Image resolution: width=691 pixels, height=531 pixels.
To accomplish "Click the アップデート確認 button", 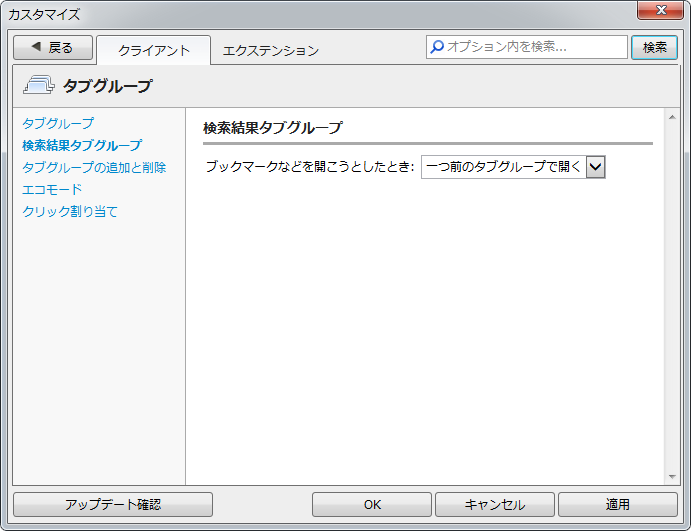I will click(113, 504).
